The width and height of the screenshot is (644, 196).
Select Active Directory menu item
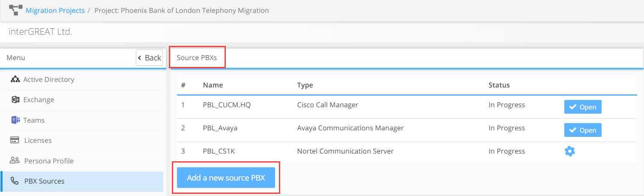click(82, 79)
